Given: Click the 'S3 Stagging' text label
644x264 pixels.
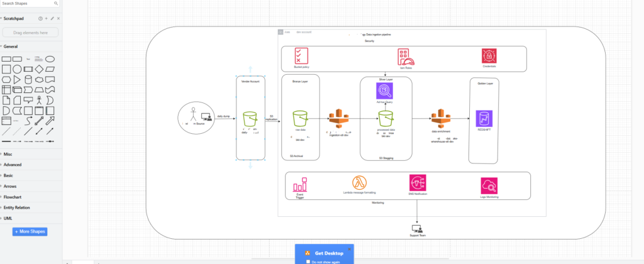Looking at the screenshot, I should pos(386,158).
